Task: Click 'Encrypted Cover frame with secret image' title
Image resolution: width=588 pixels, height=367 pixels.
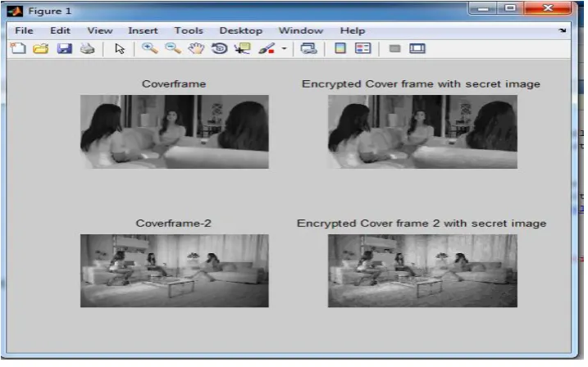Action: tap(421, 84)
